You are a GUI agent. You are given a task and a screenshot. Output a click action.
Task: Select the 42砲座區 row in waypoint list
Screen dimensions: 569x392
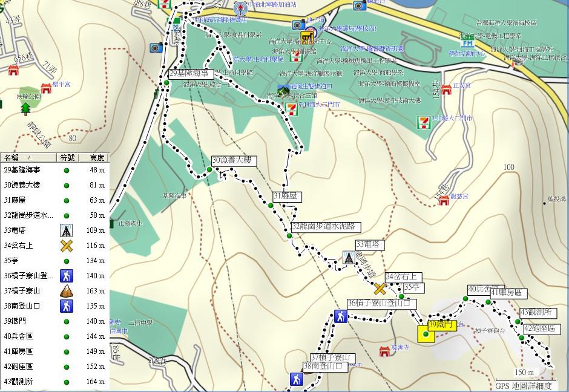pyautogui.click(x=54, y=366)
